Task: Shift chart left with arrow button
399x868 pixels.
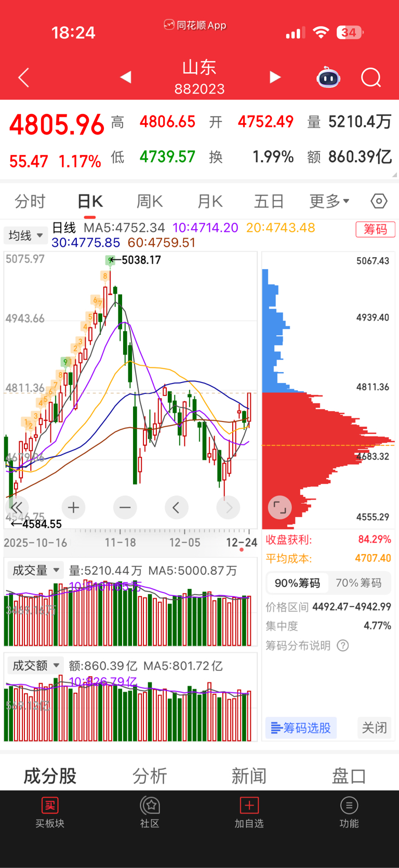Action: tap(176, 507)
